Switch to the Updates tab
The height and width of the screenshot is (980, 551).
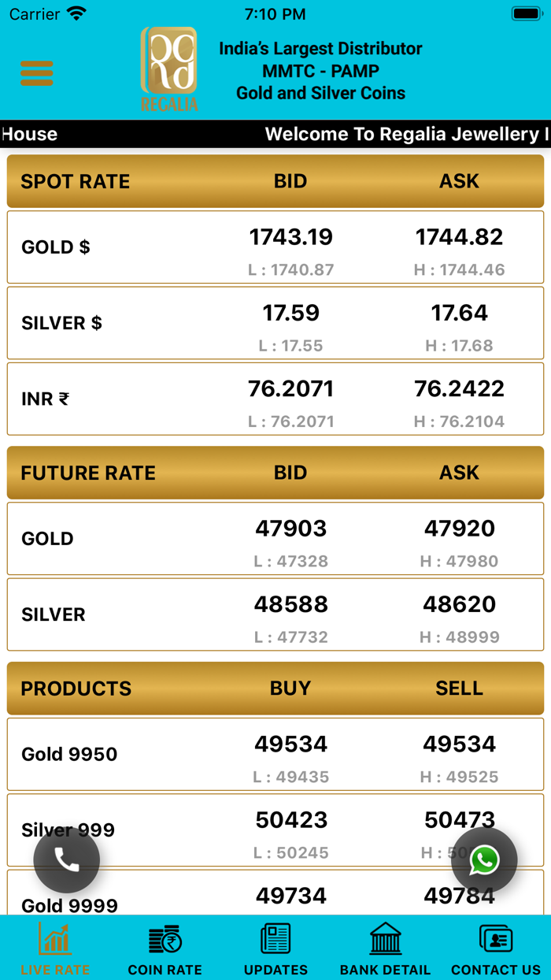point(275,949)
